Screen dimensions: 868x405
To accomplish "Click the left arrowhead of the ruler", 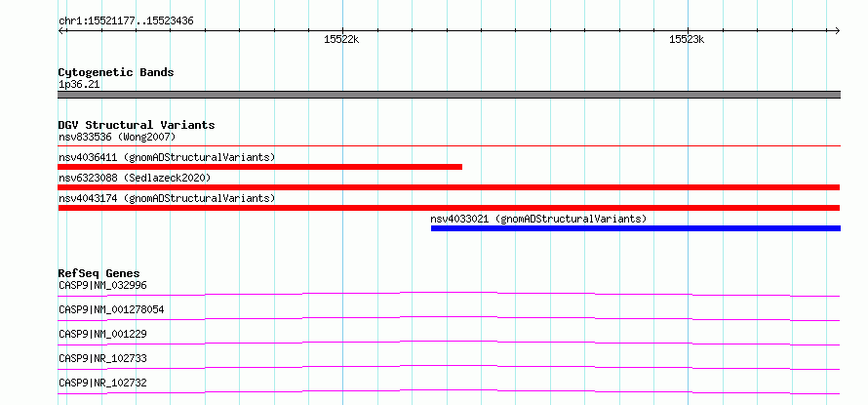I will click(61, 30).
